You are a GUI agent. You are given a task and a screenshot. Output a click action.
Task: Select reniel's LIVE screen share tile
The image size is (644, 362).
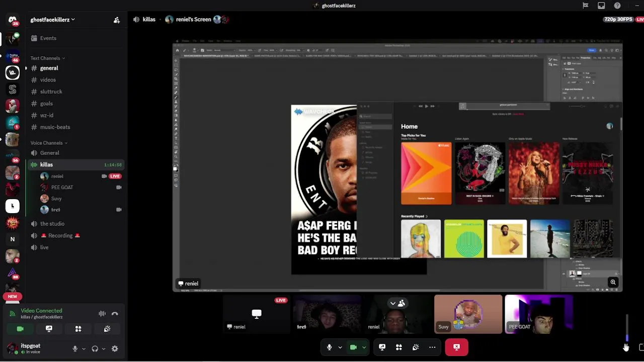pos(257,314)
